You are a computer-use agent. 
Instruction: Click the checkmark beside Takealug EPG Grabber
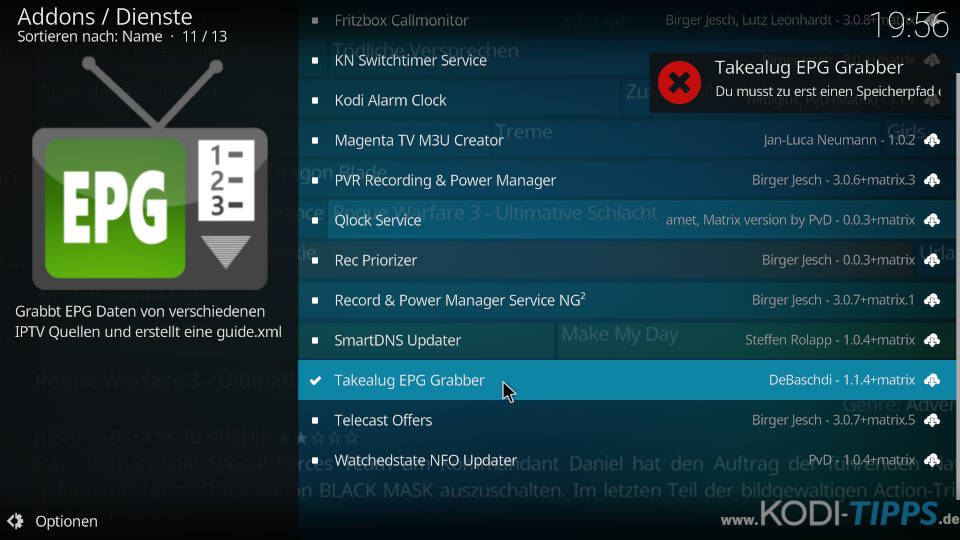pyautogui.click(x=315, y=380)
